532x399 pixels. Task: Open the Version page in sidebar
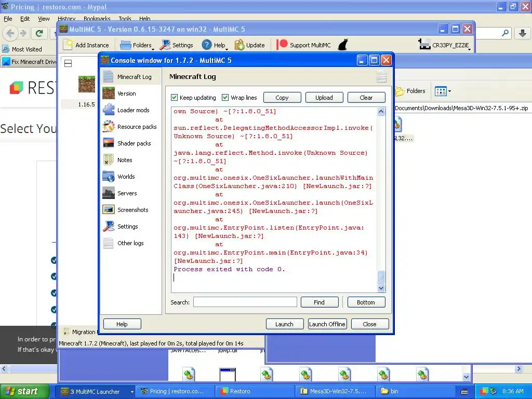pyautogui.click(x=130, y=94)
